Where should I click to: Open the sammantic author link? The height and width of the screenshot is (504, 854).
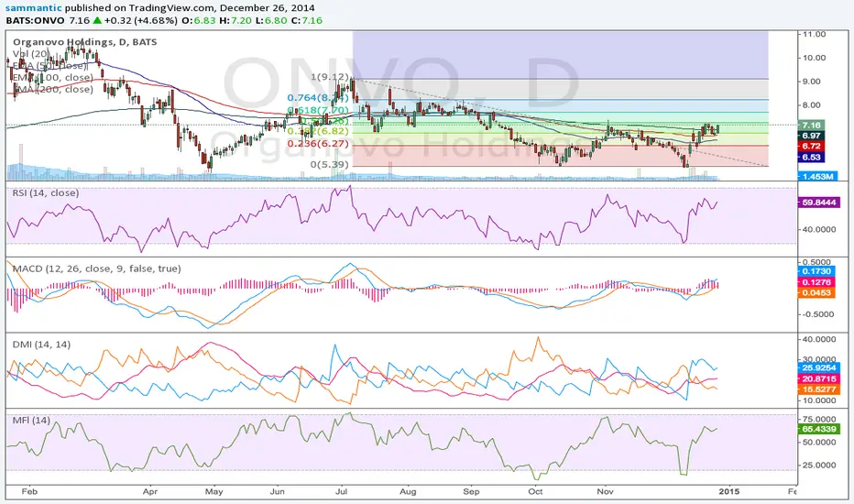(x=34, y=8)
